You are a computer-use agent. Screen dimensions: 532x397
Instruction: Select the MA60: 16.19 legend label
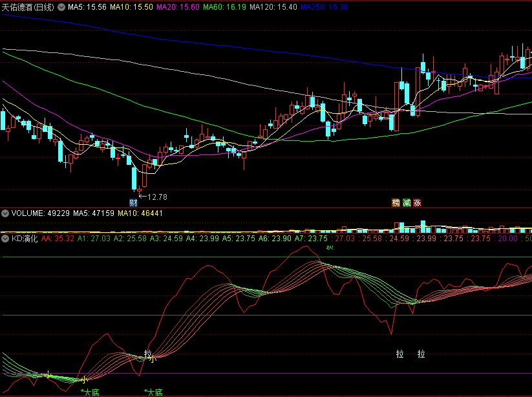(224, 7)
